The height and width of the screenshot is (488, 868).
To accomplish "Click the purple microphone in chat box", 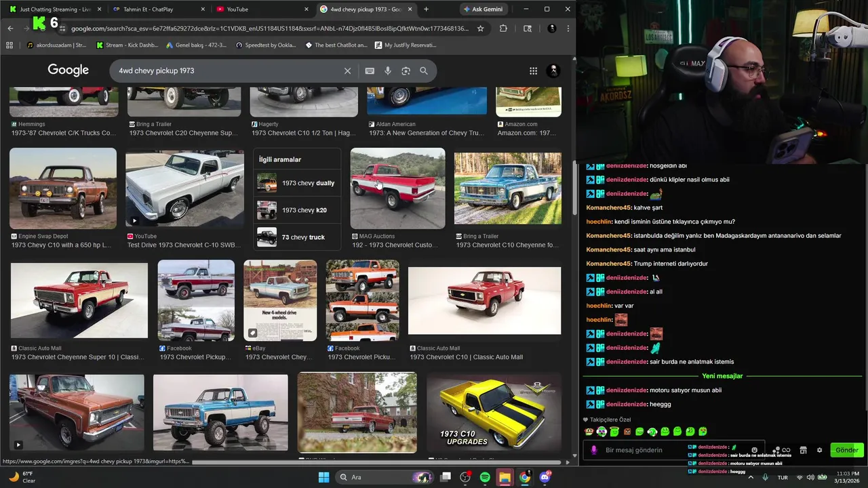I will coord(594,450).
